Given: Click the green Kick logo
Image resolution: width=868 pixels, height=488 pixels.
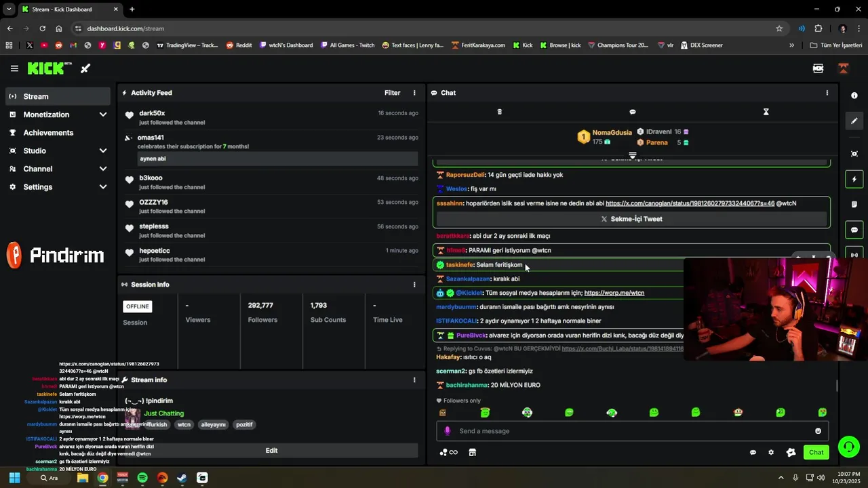Looking at the screenshot, I should point(50,68).
